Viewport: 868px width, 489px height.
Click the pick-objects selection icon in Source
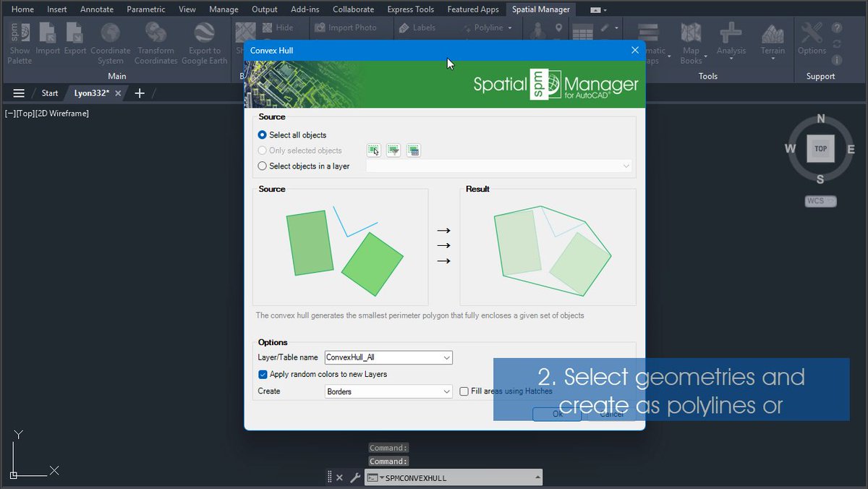tap(373, 150)
